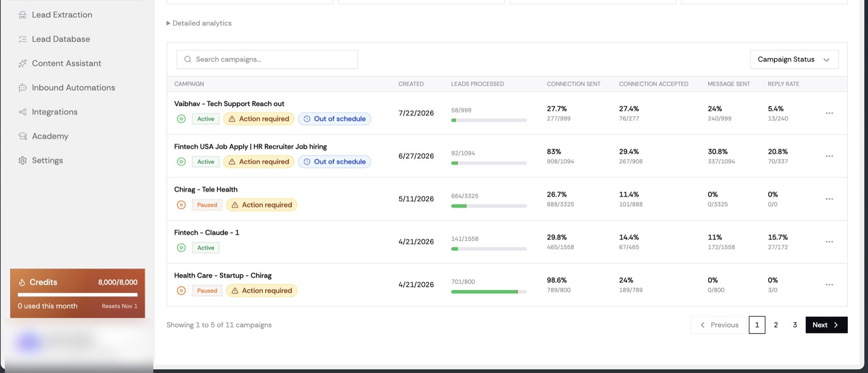This screenshot has width=868, height=373.
Task: Open Settings from the sidebar
Action: (x=47, y=160)
